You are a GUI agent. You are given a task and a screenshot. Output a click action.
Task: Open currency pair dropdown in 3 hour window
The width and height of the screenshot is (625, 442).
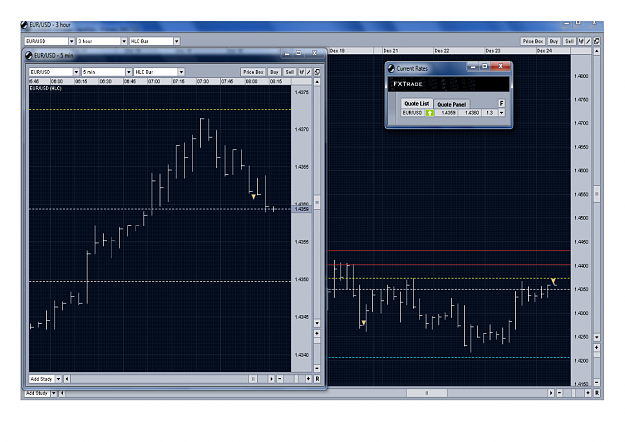tap(49, 41)
